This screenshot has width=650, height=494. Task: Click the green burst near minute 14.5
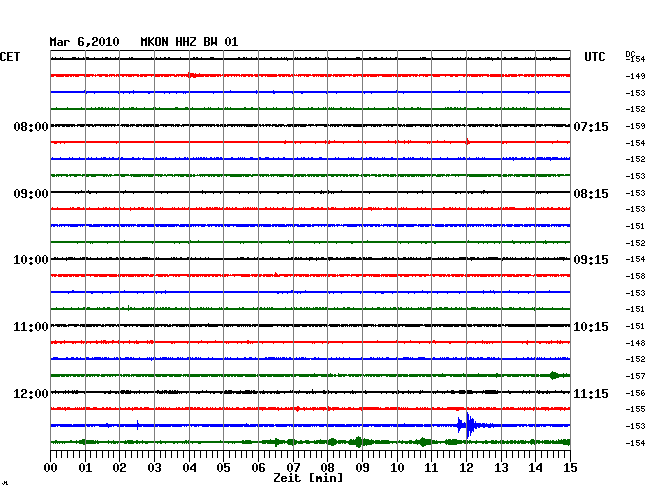click(x=554, y=375)
